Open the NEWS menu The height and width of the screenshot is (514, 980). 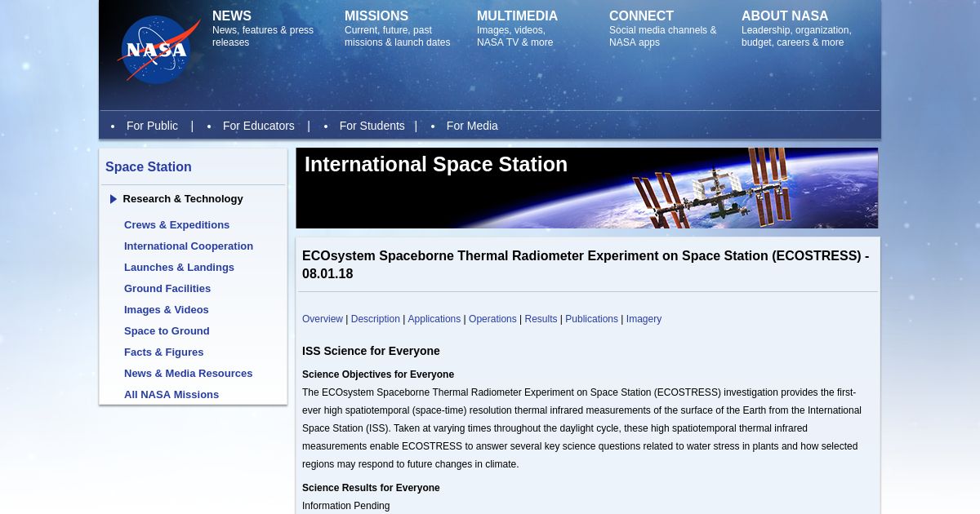(x=232, y=16)
